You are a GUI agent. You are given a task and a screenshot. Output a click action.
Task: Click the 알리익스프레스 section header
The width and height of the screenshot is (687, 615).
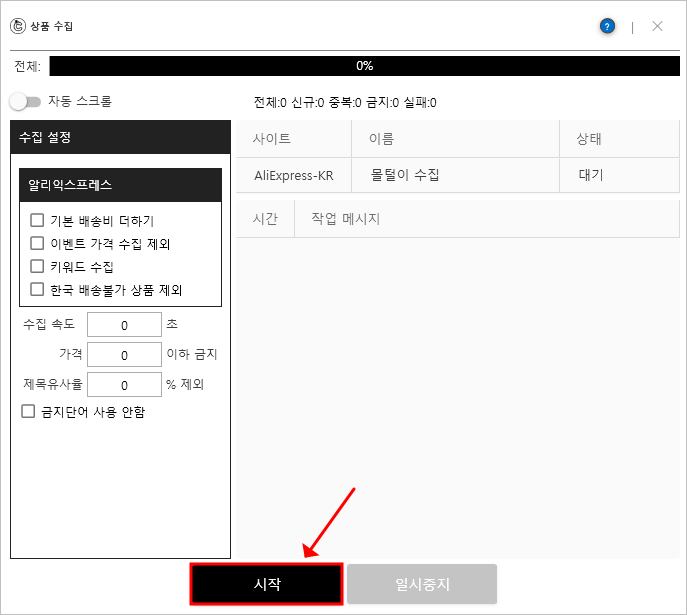pos(120,185)
